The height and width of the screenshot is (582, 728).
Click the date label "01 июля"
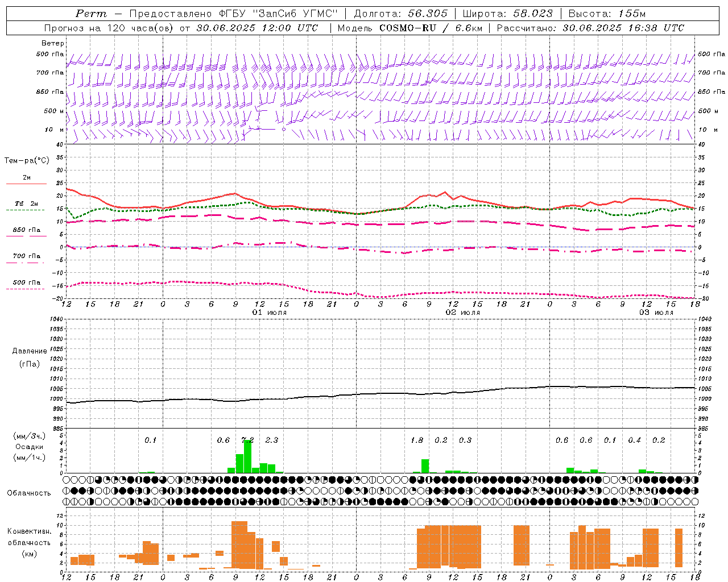click(x=270, y=313)
